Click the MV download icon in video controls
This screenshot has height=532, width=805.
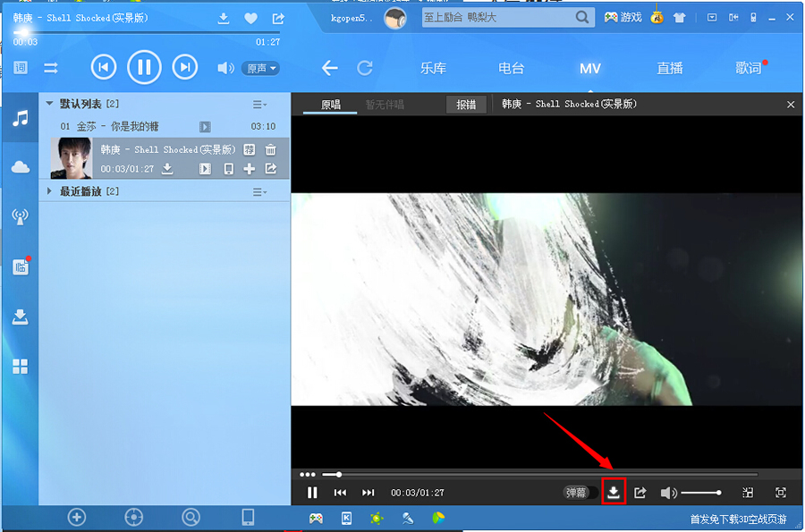pyautogui.click(x=614, y=493)
